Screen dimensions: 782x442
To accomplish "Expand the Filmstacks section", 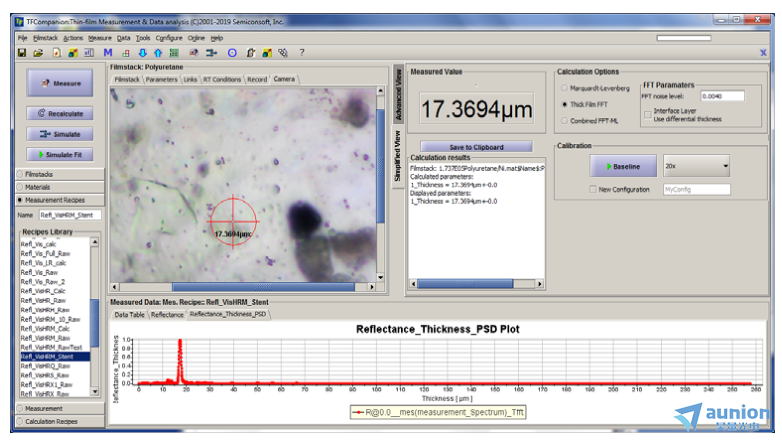I will [x=60, y=174].
